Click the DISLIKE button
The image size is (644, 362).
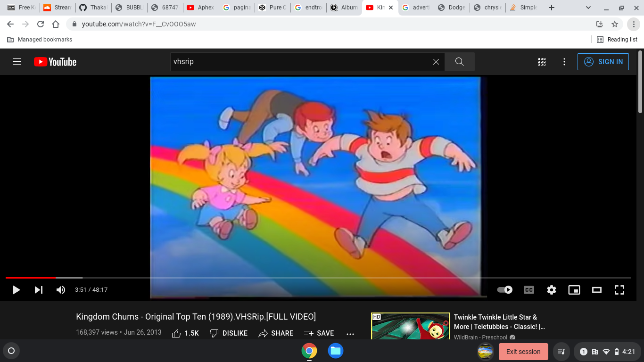click(x=229, y=333)
